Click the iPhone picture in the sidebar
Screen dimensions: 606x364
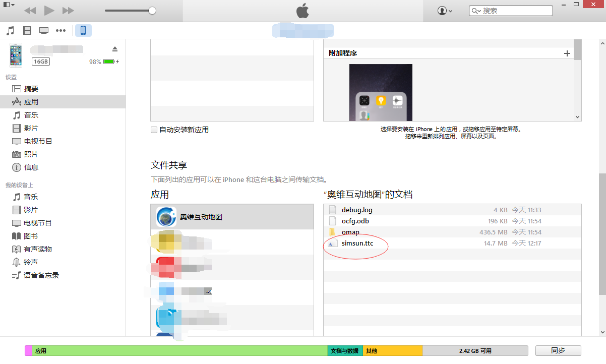coord(16,55)
